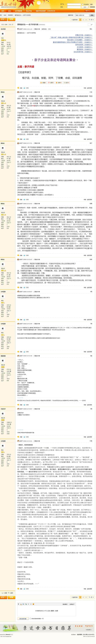Click 只看该作者 on the first post
96x644 pixels.
37,29
